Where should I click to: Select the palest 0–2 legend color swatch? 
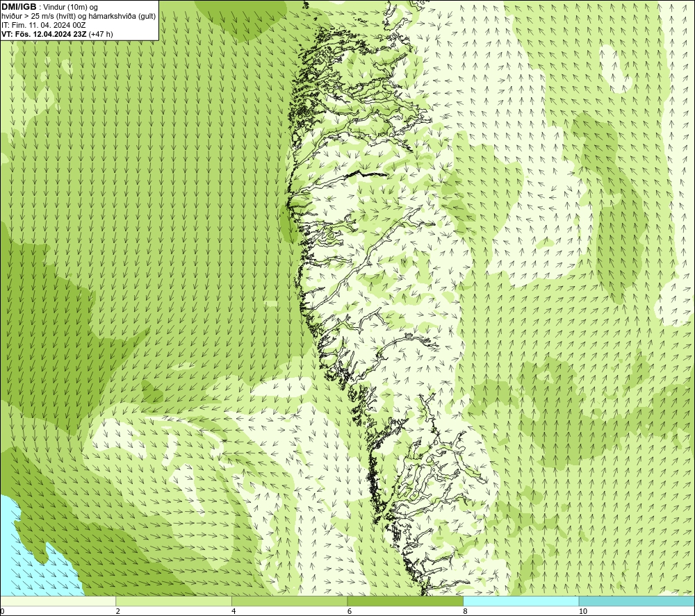(x=58, y=601)
